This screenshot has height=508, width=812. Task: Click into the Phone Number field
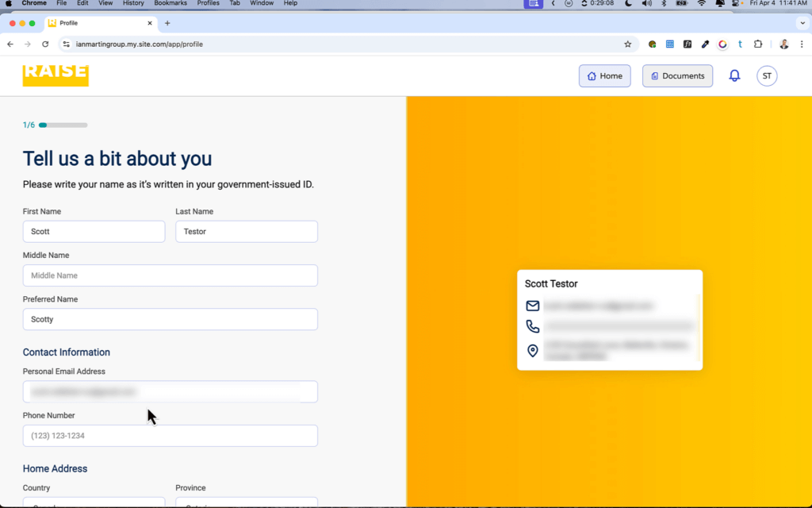170,436
